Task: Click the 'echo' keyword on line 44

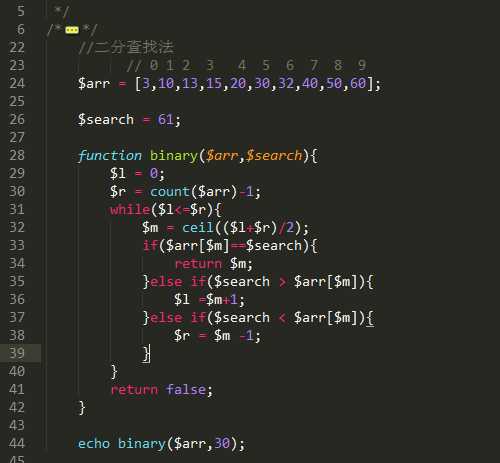Action: (x=94, y=444)
